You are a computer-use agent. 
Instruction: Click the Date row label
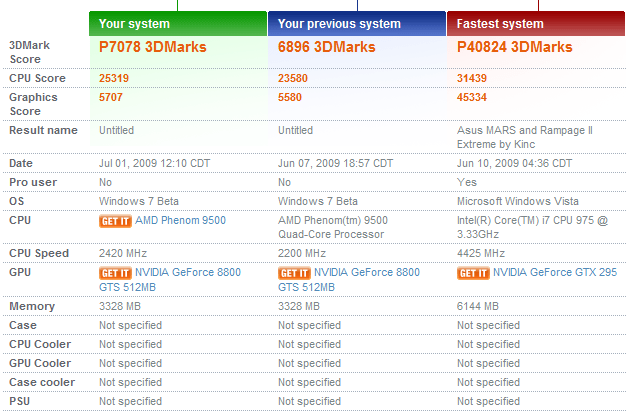21,163
